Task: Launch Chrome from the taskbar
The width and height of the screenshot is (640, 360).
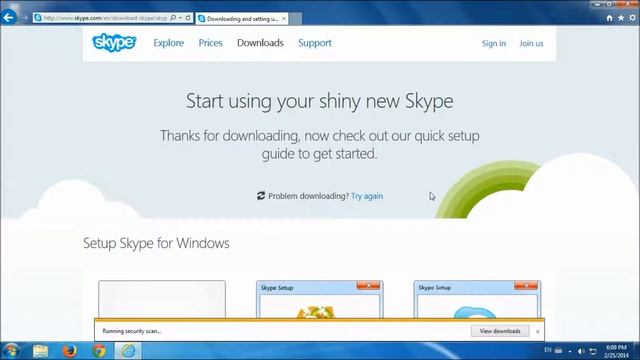Action: (99, 351)
